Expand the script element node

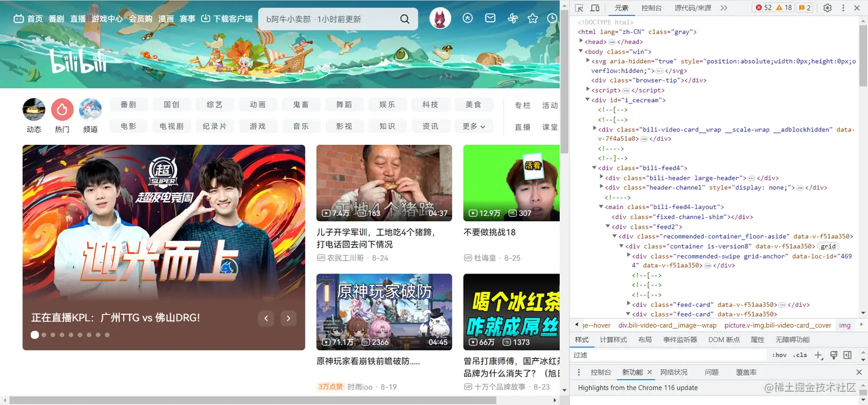click(588, 90)
